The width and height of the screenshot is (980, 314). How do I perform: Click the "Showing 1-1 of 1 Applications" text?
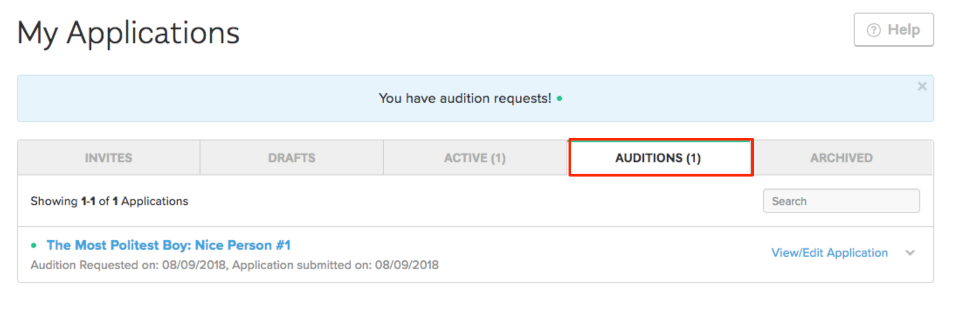pyautogui.click(x=109, y=201)
